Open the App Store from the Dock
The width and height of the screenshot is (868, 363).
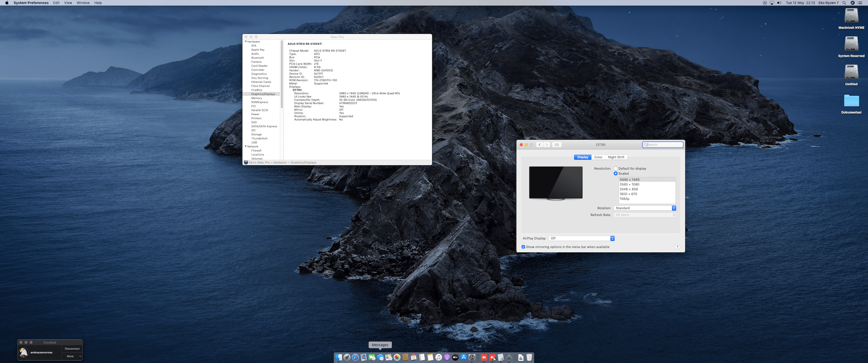(x=463, y=358)
